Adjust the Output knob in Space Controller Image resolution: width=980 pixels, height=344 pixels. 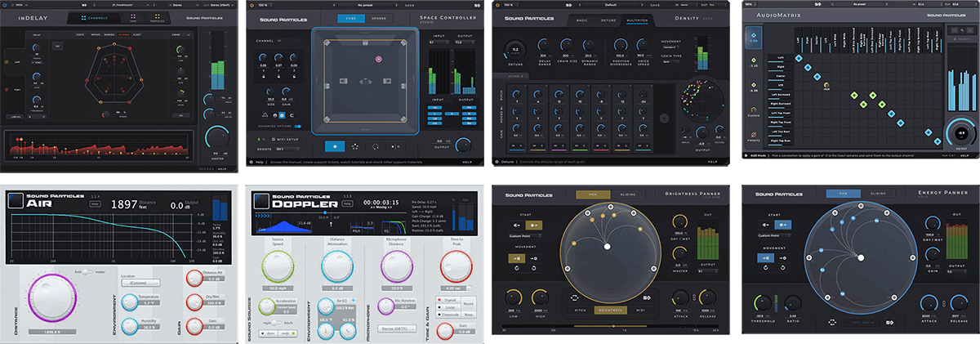(465, 145)
